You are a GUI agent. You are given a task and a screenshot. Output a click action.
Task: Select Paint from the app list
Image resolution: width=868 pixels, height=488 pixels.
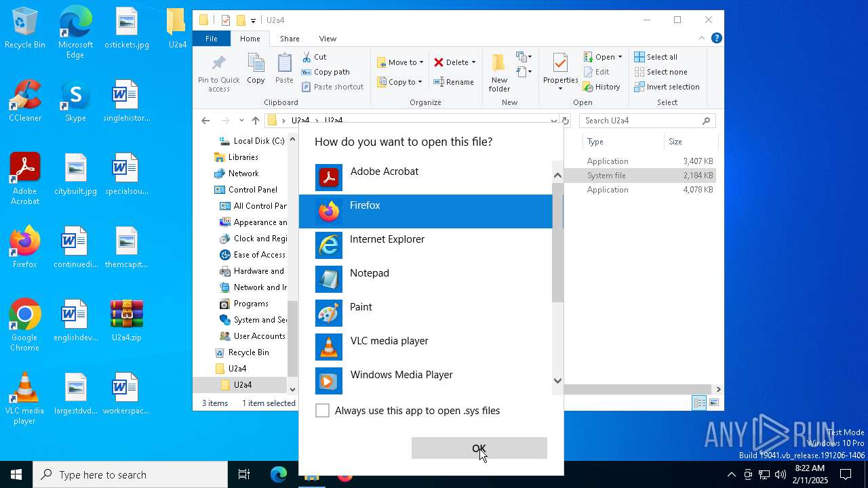click(x=426, y=313)
